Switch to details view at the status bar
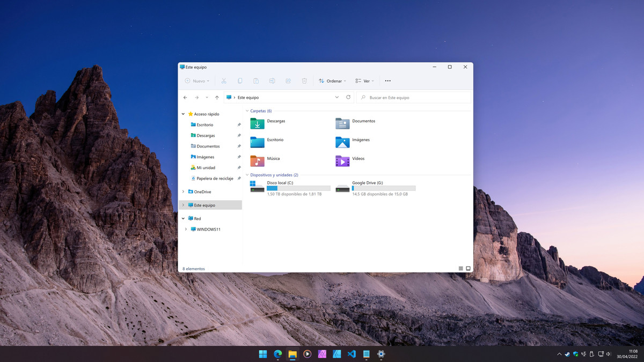This screenshot has height=362, width=644. pyautogui.click(x=460, y=268)
